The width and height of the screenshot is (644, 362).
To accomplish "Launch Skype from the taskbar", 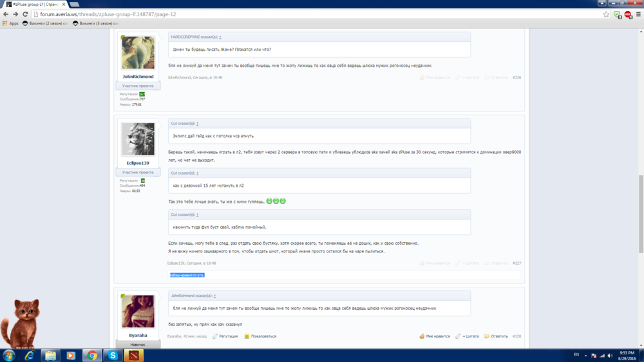I will pos(113,355).
